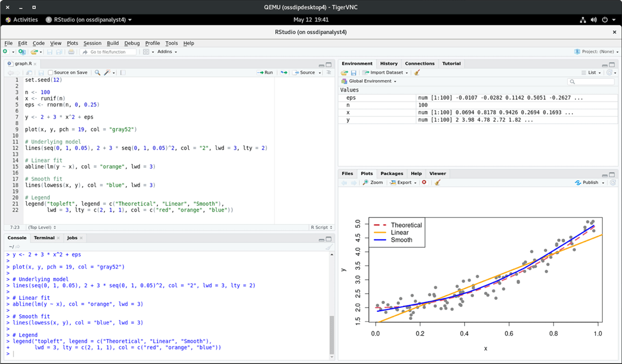The image size is (622, 364).
Task: Open the List view dropdown in Environment pane
Action: [592, 73]
